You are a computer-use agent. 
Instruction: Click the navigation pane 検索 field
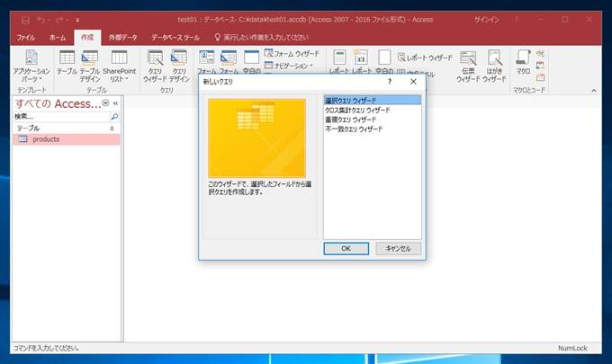click(x=62, y=117)
